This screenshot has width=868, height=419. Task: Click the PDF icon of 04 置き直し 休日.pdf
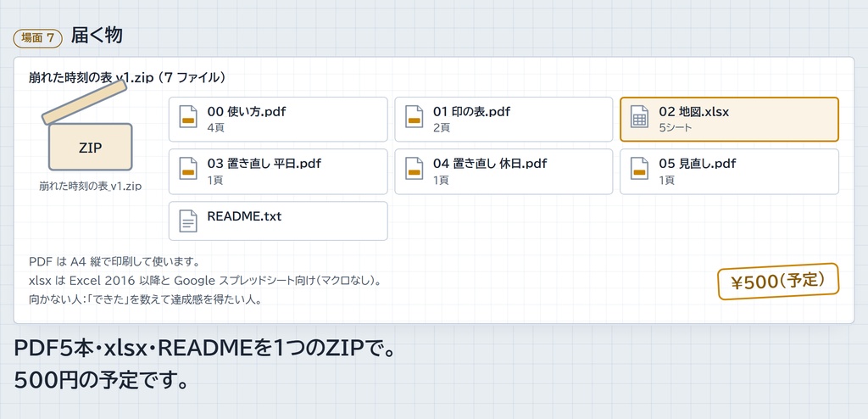point(414,169)
